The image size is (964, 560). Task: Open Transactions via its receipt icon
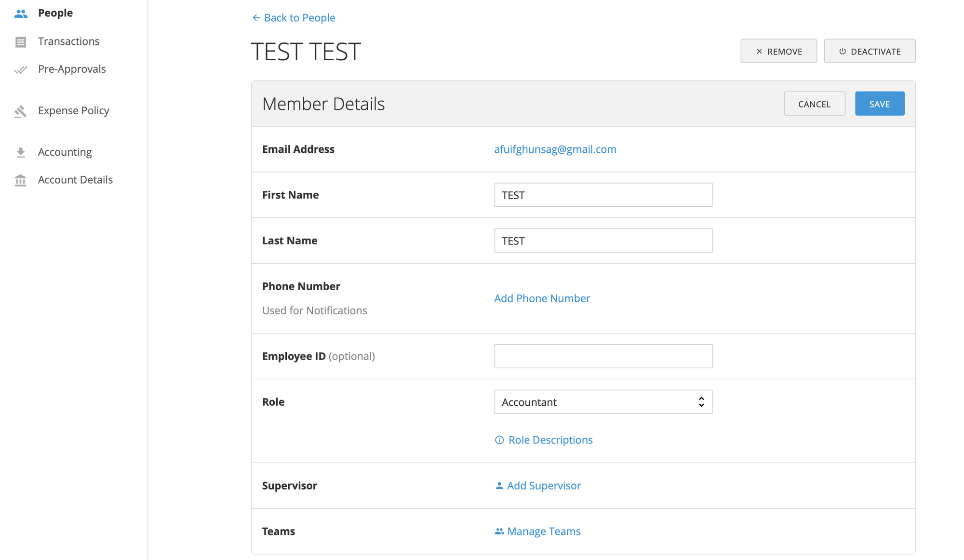21,41
